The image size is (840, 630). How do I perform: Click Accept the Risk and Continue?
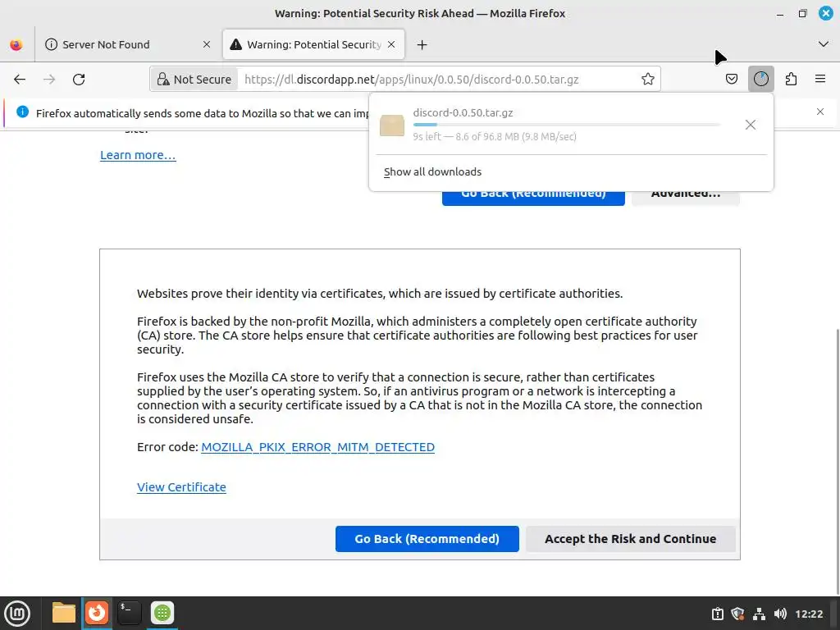tap(631, 539)
